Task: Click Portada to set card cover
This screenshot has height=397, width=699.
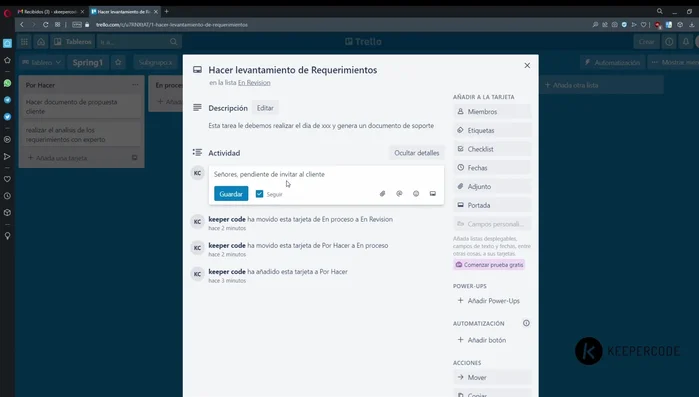Action: [492, 205]
